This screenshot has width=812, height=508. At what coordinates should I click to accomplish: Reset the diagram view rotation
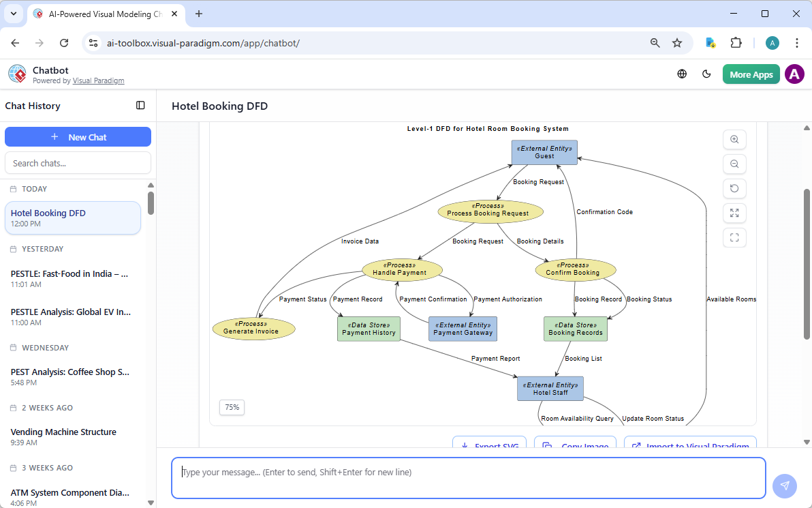[734, 188]
